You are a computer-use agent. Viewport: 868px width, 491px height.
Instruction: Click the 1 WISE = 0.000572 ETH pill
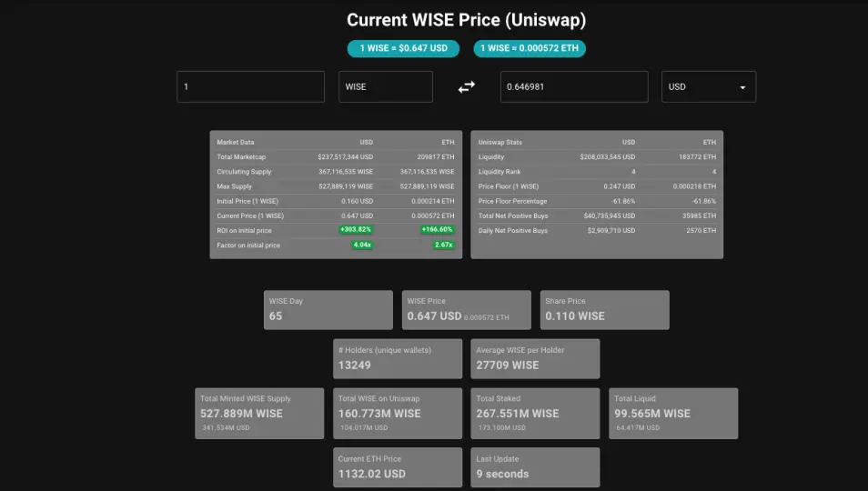coord(530,48)
